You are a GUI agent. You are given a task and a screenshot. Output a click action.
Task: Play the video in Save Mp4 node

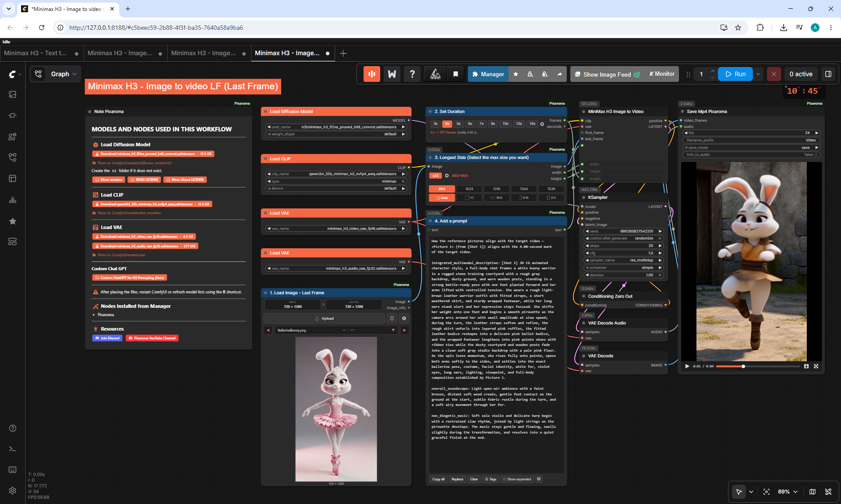pyautogui.click(x=687, y=366)
